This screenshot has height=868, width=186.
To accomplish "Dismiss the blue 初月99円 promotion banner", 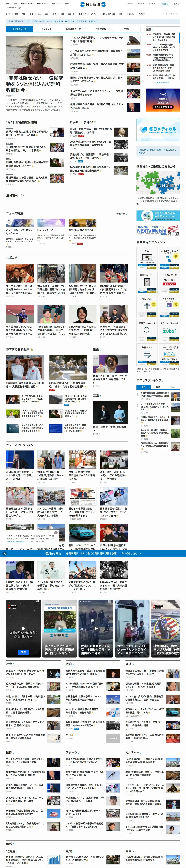I will pos(4,553).
